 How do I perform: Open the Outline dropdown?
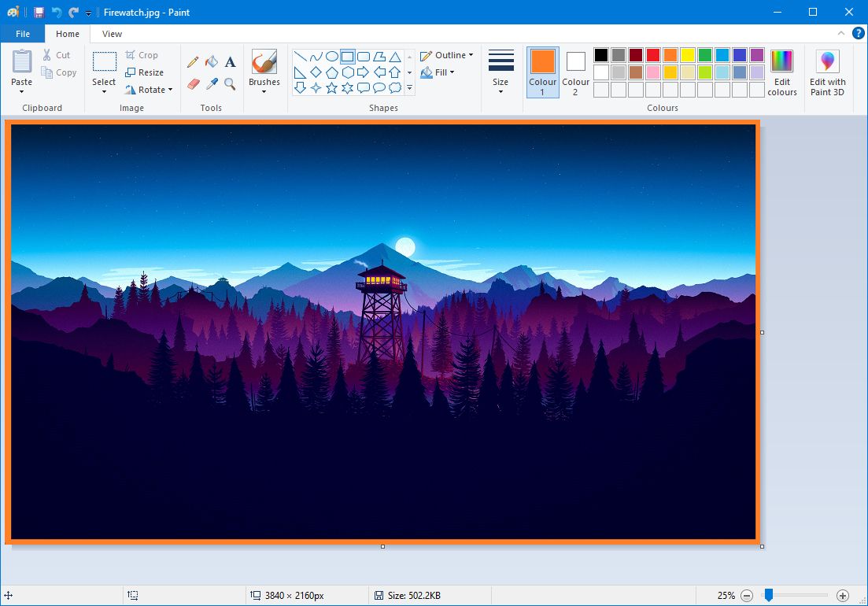pyautogui.click(x=446, y=55)
